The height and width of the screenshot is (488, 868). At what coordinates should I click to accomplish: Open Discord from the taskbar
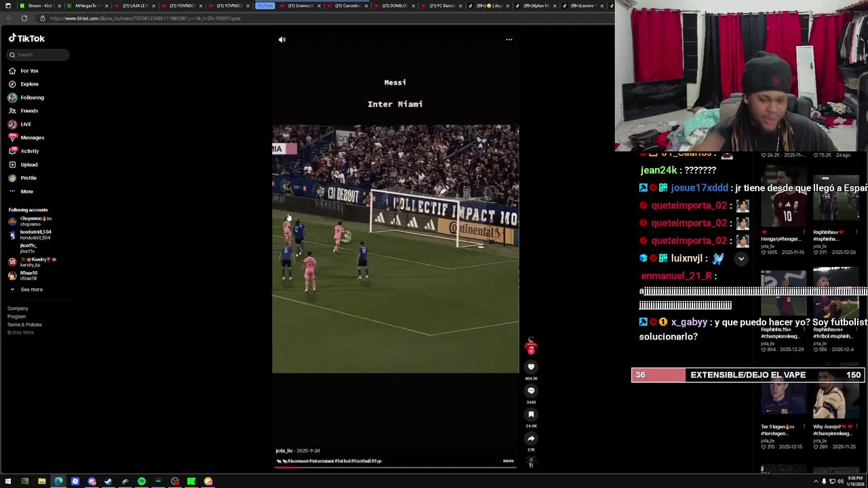[92, 481]
